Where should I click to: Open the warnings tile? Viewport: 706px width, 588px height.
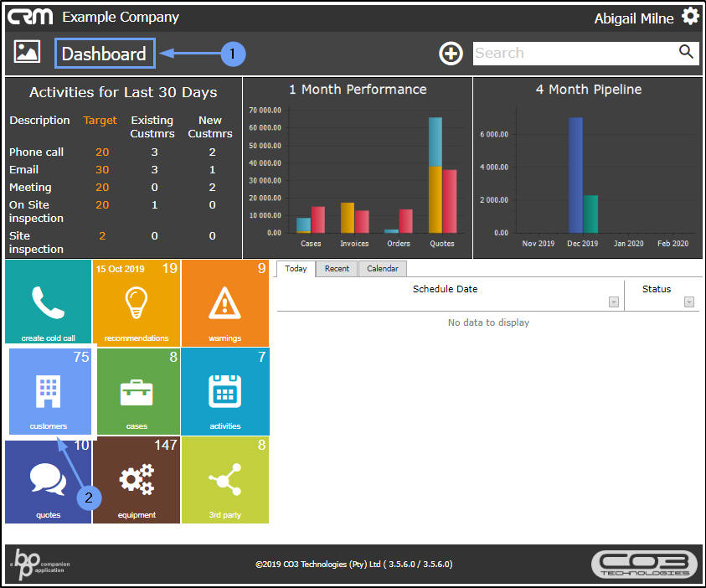[224, 302]
